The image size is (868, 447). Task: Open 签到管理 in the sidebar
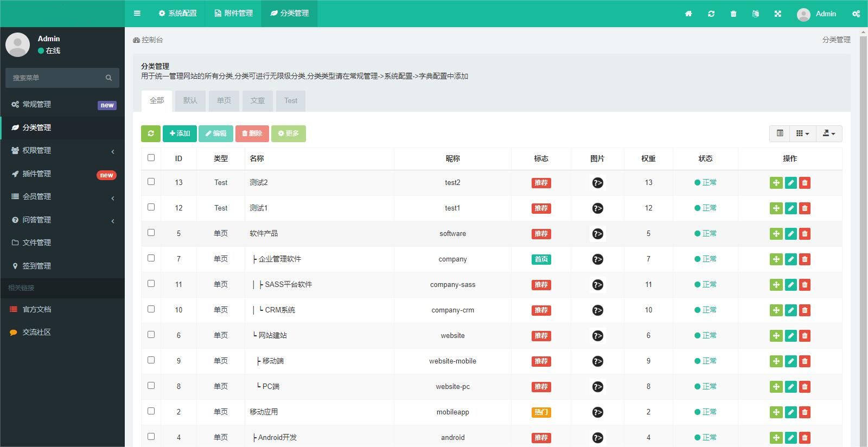[x=62, y=266]
